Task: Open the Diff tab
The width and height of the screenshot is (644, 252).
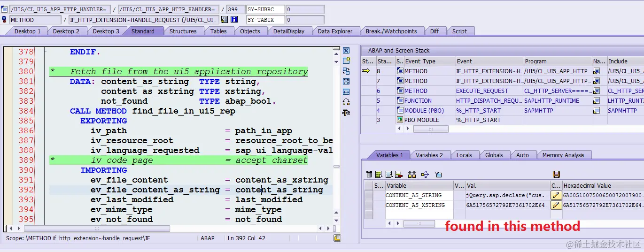Action: (435, 31)
